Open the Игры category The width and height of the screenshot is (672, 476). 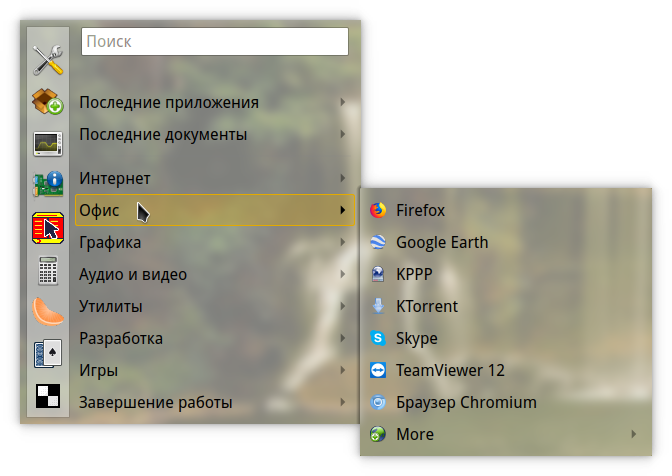pyautogui.click(x=215, y=370)
